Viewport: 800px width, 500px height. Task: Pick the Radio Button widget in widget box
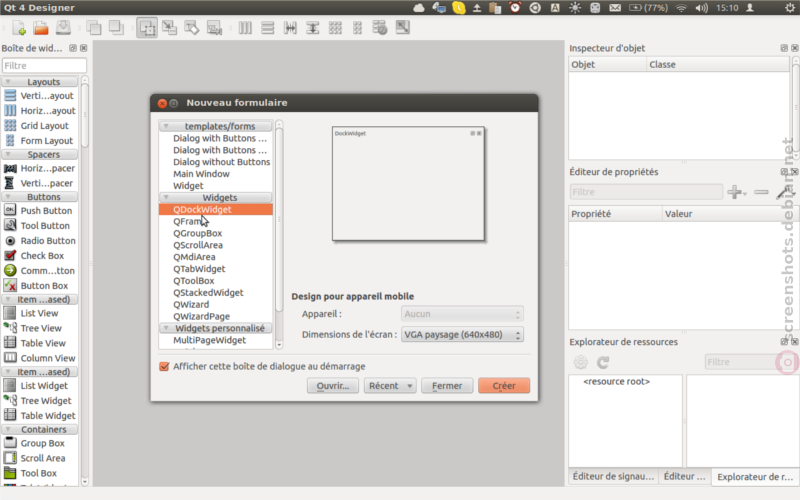click(x=39, y=240)
